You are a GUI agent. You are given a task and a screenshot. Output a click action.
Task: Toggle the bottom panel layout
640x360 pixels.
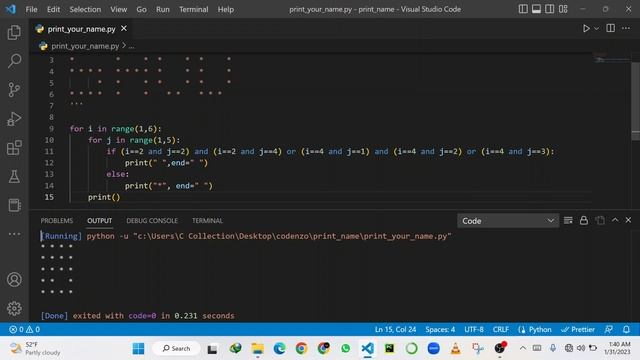coord(536,9)
